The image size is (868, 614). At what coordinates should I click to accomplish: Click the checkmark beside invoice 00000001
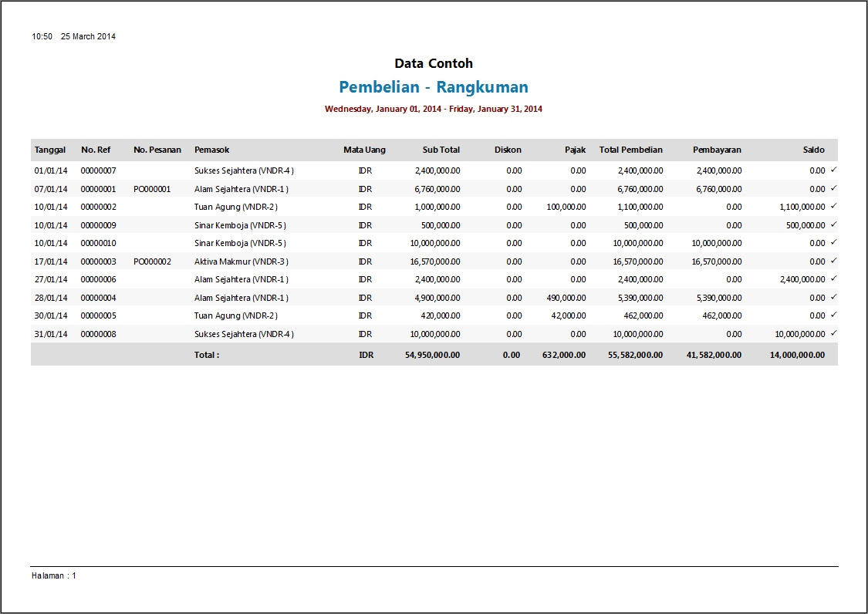832,188
